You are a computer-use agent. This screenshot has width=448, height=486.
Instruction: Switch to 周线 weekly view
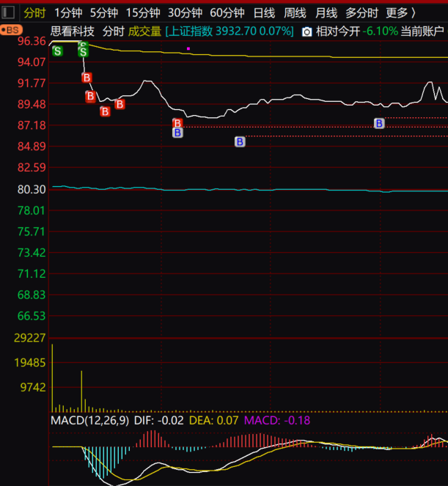pyautogui.click(x=295, y=13)
